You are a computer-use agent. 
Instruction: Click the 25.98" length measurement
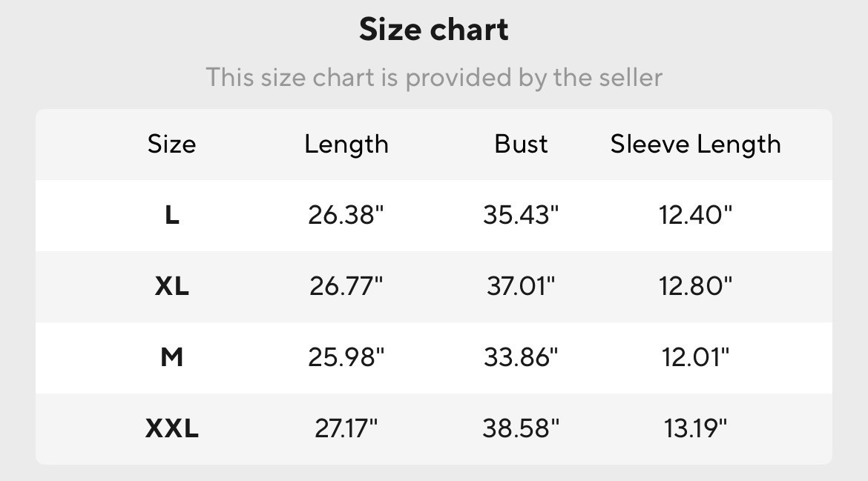[346, 357]
